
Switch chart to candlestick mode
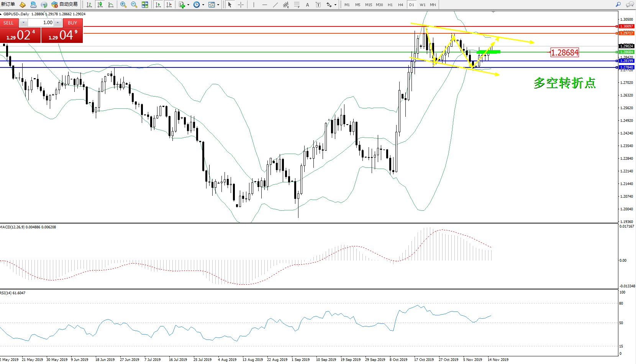tap(100, 5)
